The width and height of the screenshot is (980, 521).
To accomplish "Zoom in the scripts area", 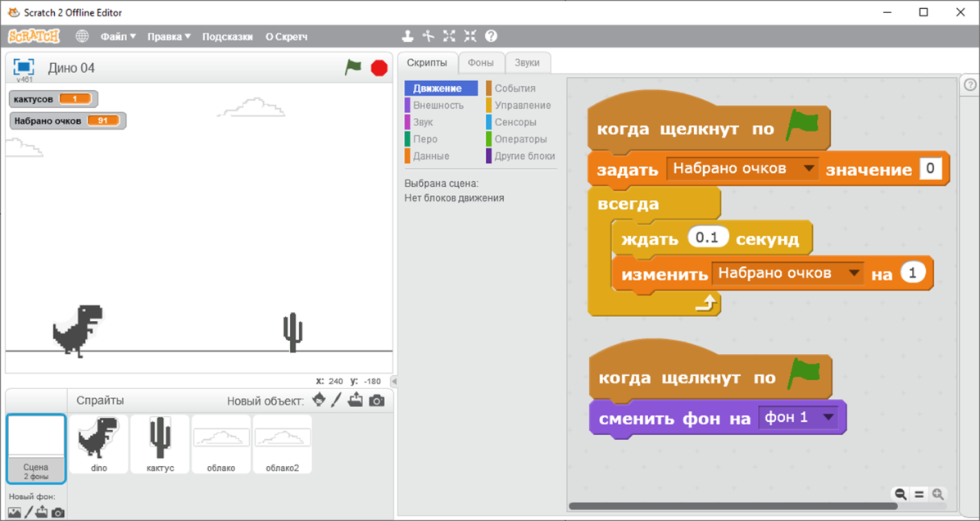I will (937, 494).
